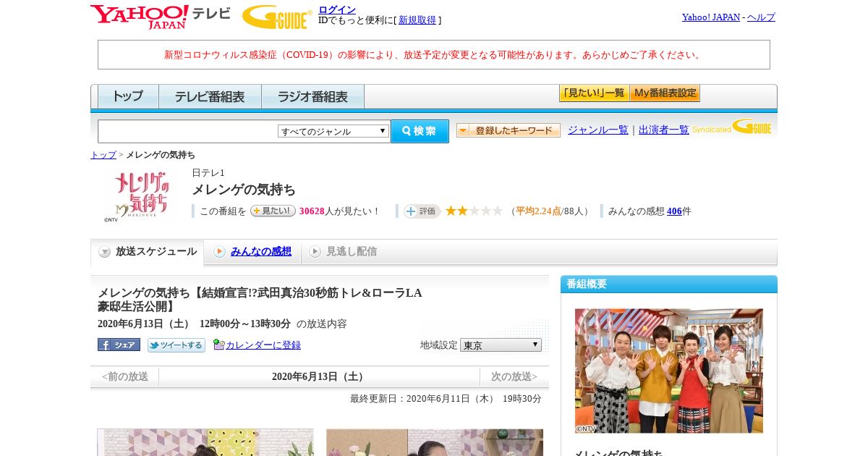Image resolution: width=868 pixels, height=456 pixels.
Task: Click the My番組表設定 button
Action: click(665, 93)
